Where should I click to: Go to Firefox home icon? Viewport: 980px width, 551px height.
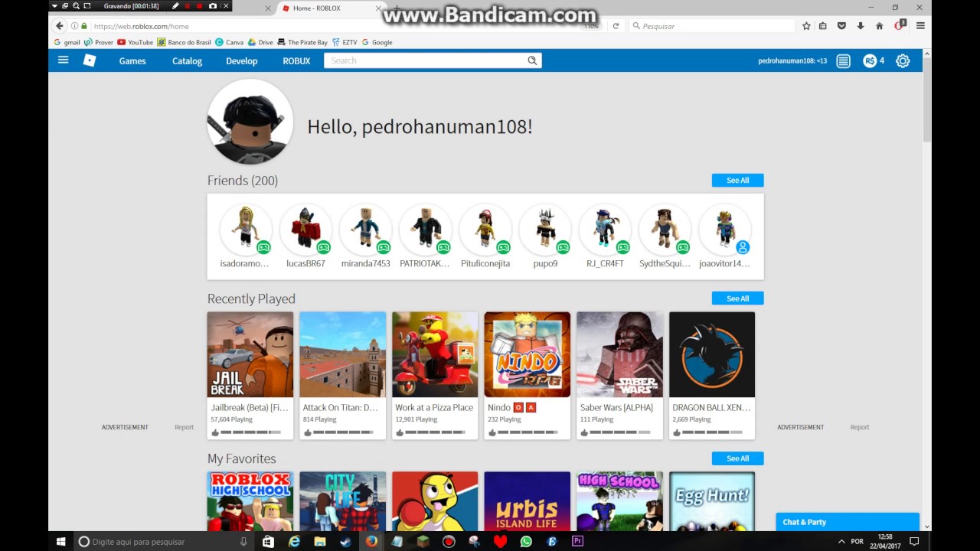point(879,26)
